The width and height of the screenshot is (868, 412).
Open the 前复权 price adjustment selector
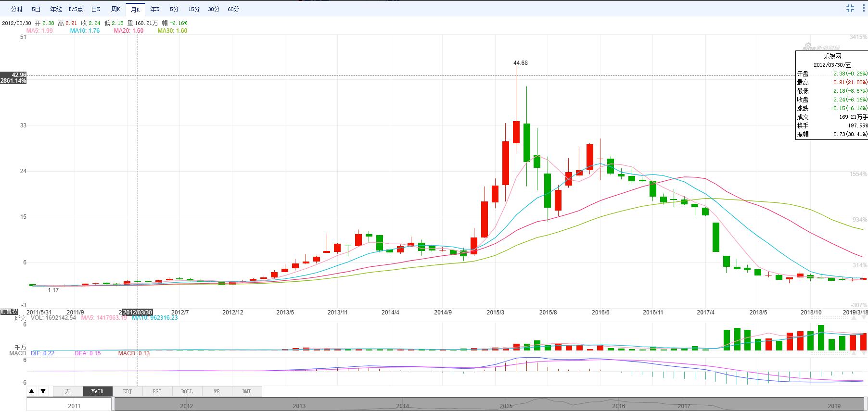point(9,312)
